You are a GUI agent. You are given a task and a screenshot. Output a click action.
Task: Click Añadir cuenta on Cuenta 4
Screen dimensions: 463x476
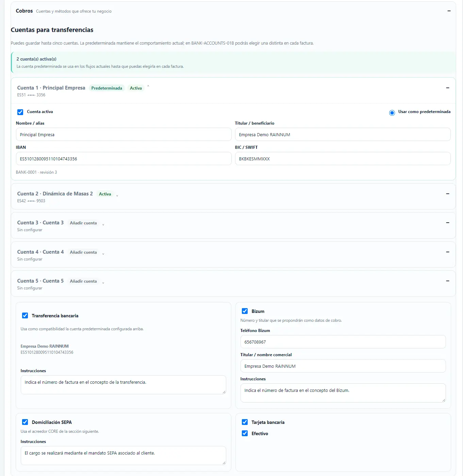pyautogui.click(x=83, y=252)
